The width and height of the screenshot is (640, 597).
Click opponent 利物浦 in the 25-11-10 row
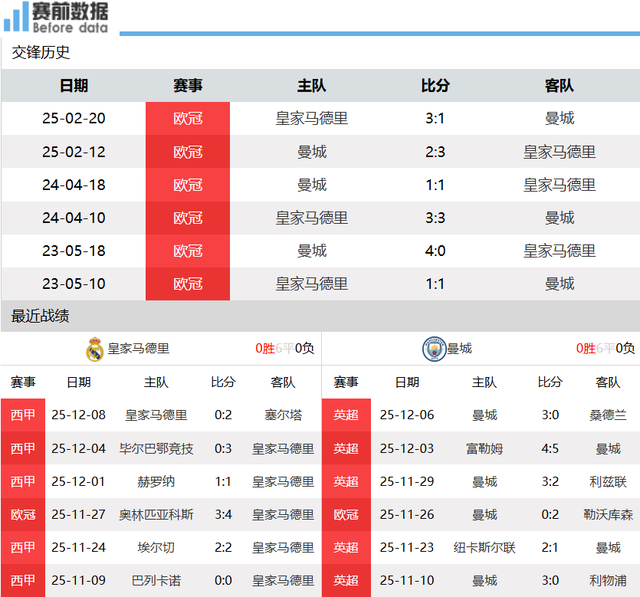608,580
